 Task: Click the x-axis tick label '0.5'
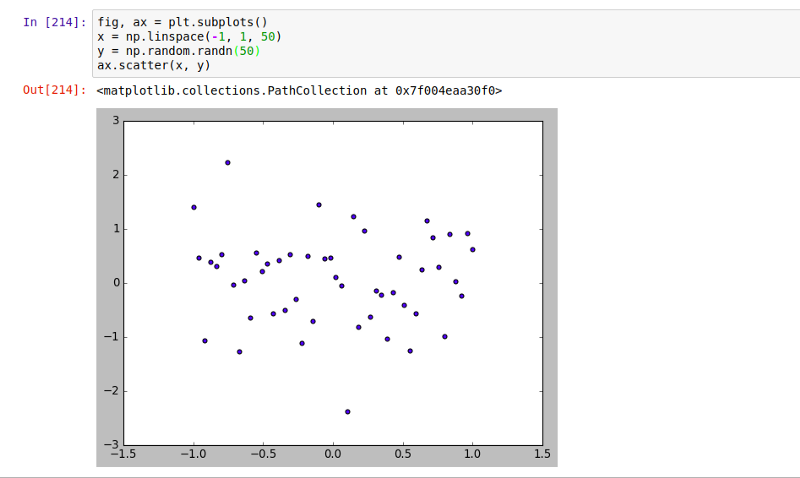[403, 454]
